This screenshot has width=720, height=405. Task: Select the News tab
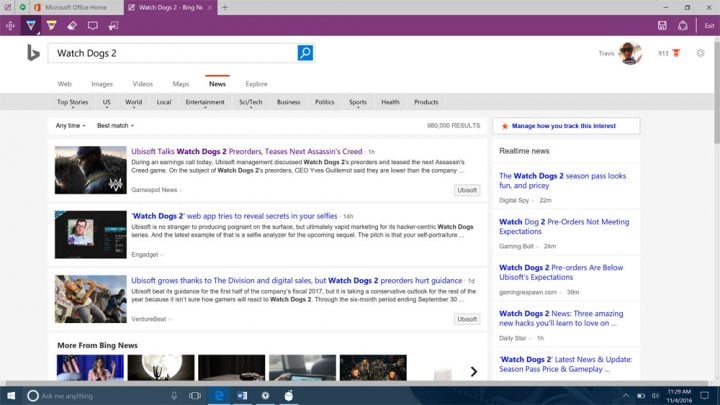pos(217,84)
